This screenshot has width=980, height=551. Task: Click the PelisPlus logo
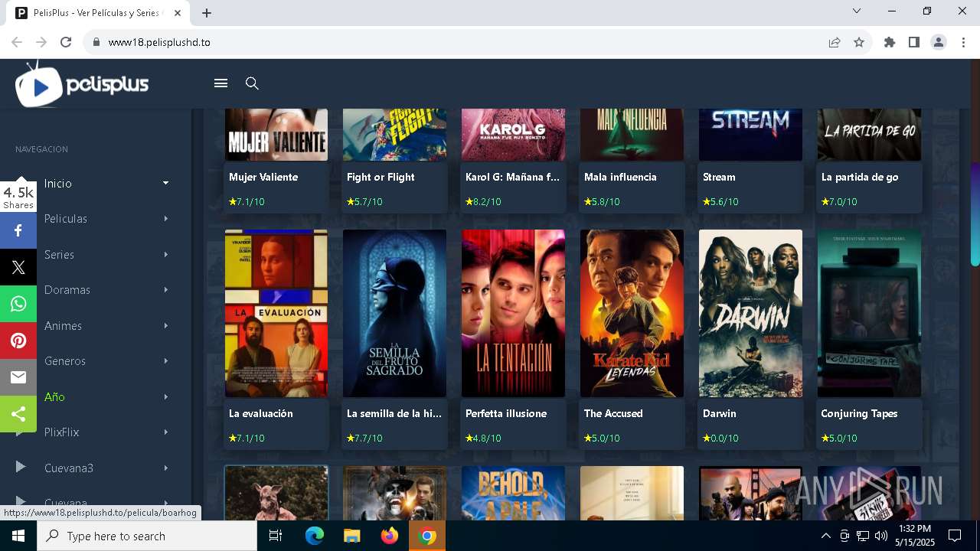tap(82, 84)
